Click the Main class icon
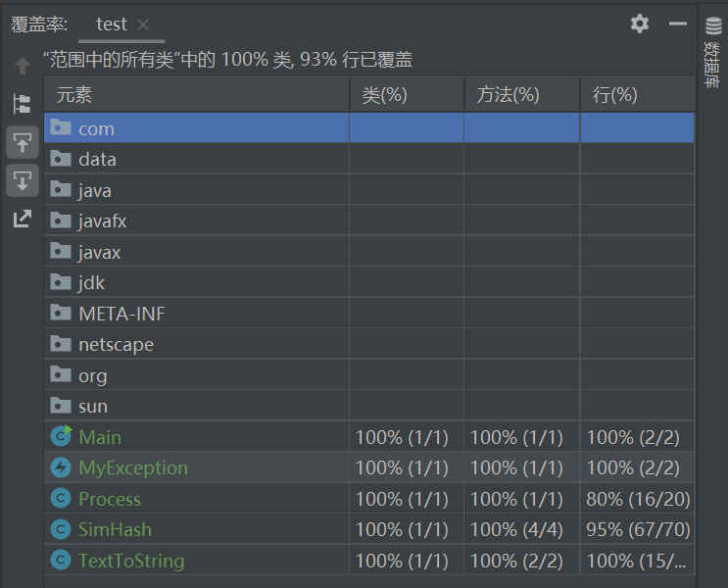The width and height of the screenshot is (728, 588). point(61,436)
